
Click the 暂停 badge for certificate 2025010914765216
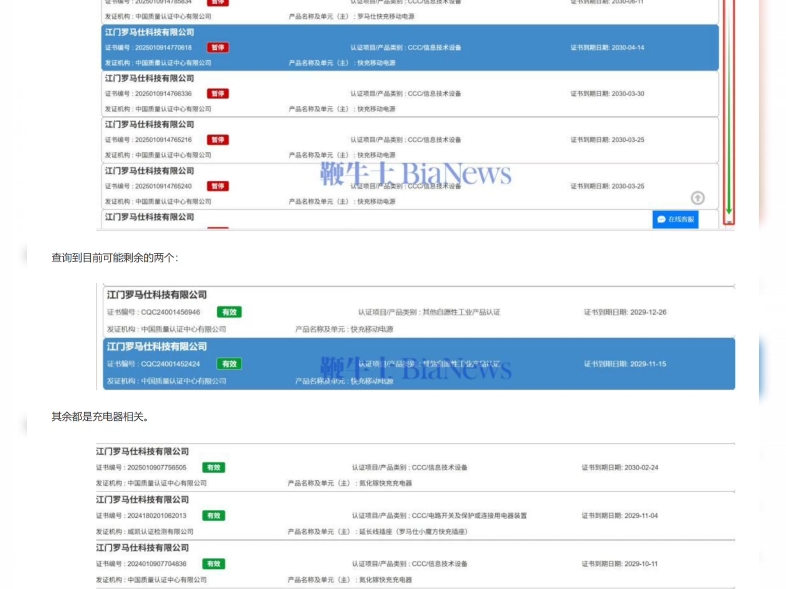coord(218,140)
